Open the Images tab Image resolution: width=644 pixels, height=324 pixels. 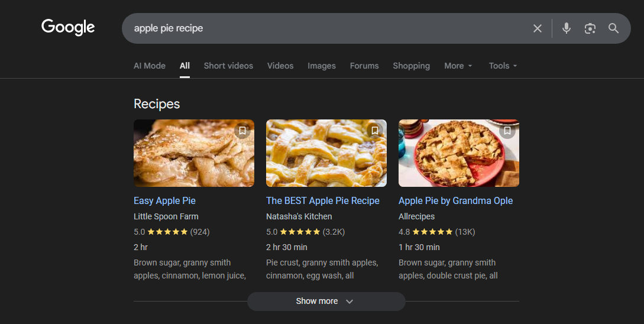pyautogui.click(x=322, y=66)
